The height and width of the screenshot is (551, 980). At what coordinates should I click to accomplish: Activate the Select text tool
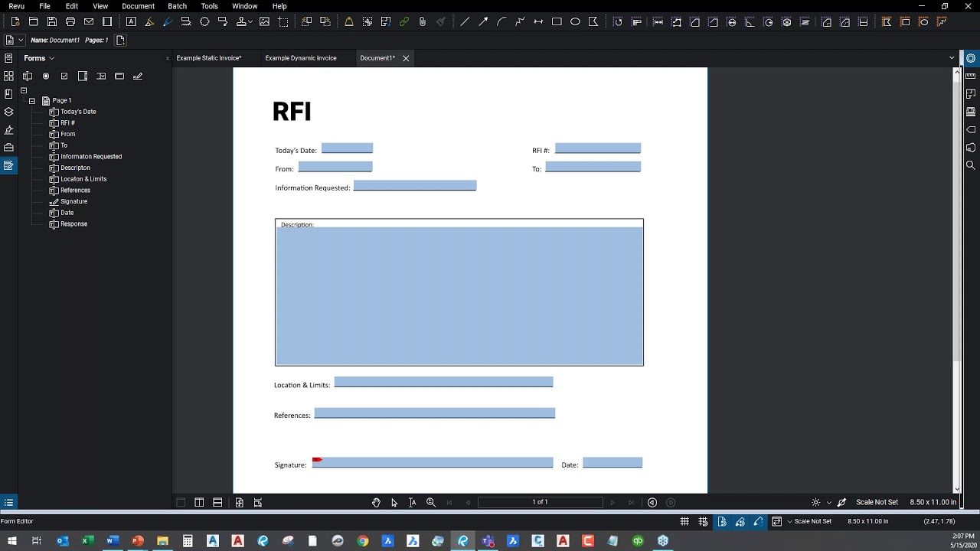(x=412, y=503)
